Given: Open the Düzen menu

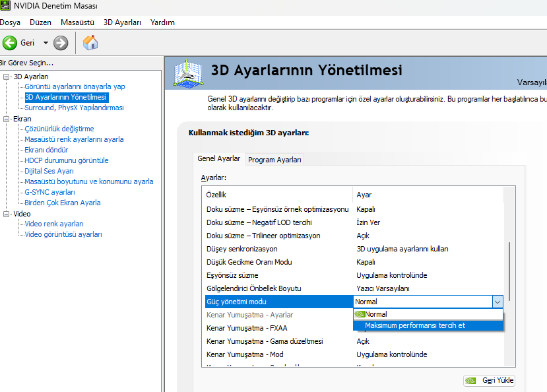Looking at the screenshot, I should coord(40,22).
